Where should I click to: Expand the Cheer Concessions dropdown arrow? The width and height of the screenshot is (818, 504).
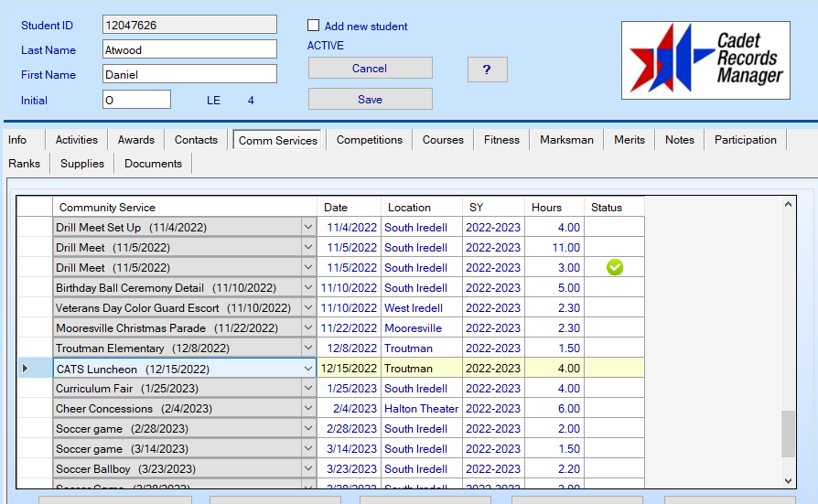[x=308, y=409]
